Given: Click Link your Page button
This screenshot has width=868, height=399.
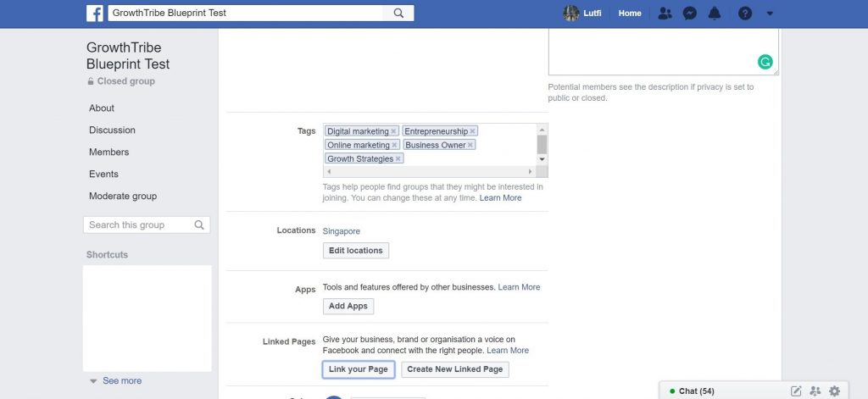Looking at the screenshot, I should point(359,369).
